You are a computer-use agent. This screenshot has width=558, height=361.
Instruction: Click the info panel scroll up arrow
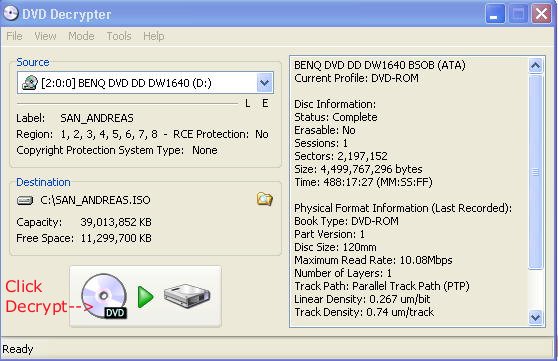click(x=536, y=66)
